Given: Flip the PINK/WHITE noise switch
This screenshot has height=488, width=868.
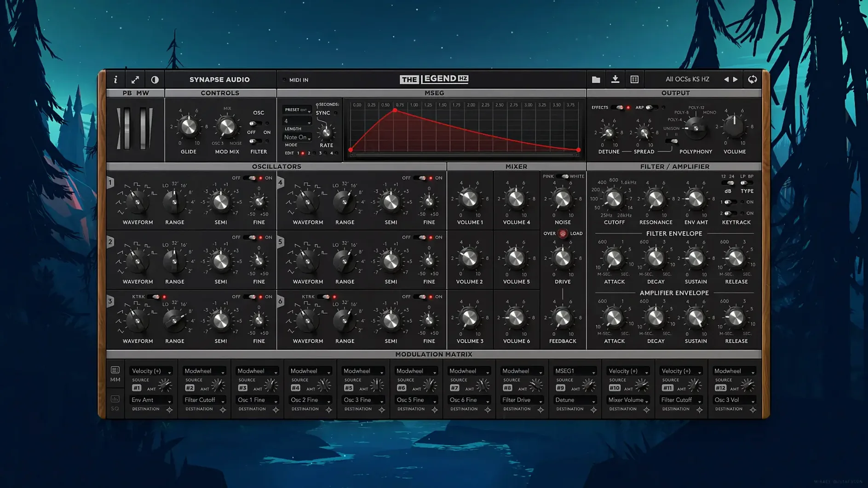Looking at the screenshot, I should 562,177.
